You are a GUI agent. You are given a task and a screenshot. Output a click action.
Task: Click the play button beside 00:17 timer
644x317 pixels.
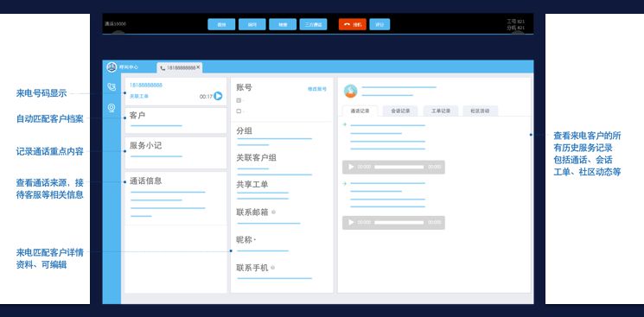tap(218, 96)
